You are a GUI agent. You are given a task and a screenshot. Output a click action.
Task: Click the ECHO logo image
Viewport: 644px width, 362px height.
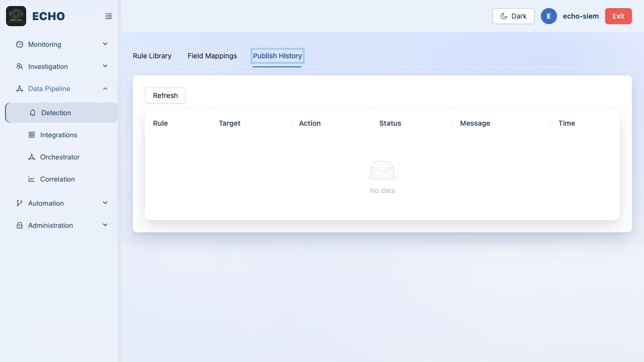coord(16,16)
